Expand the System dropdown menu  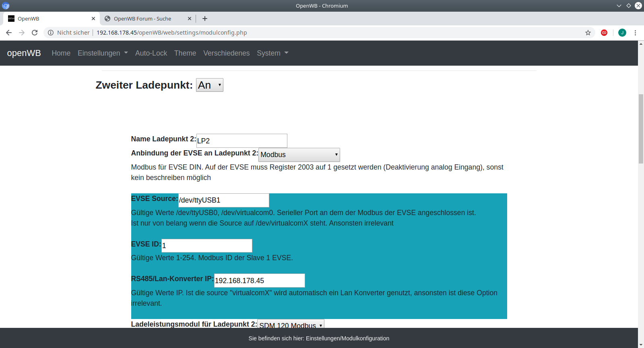coord(272,53)
